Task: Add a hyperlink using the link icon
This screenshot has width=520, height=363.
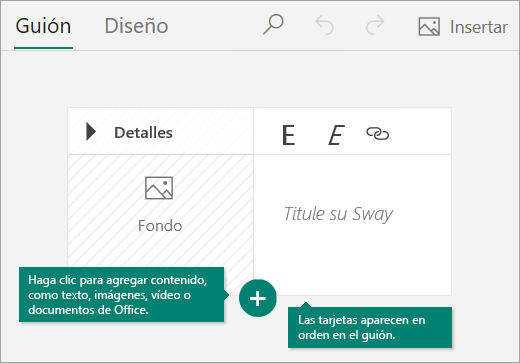Action: point(377,134)
